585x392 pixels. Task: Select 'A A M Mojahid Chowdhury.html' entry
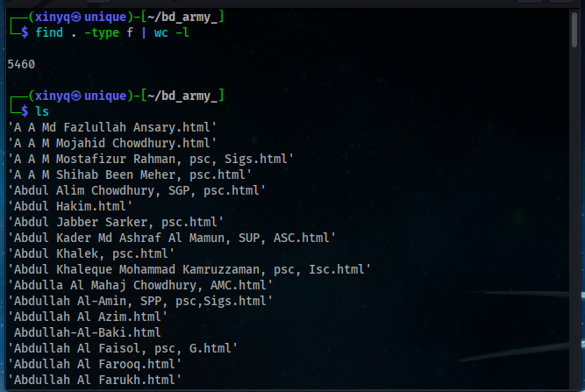tap(111, 143)
